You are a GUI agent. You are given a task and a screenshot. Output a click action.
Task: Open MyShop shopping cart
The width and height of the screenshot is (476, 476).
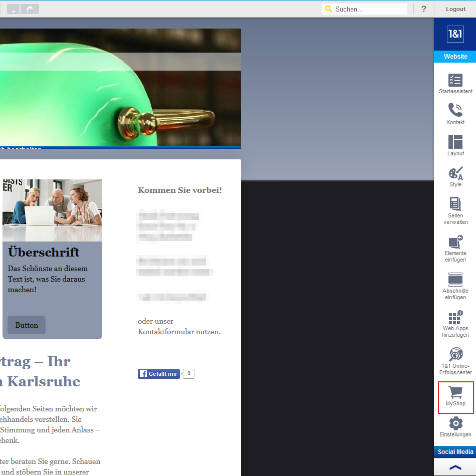pos(455,397)
